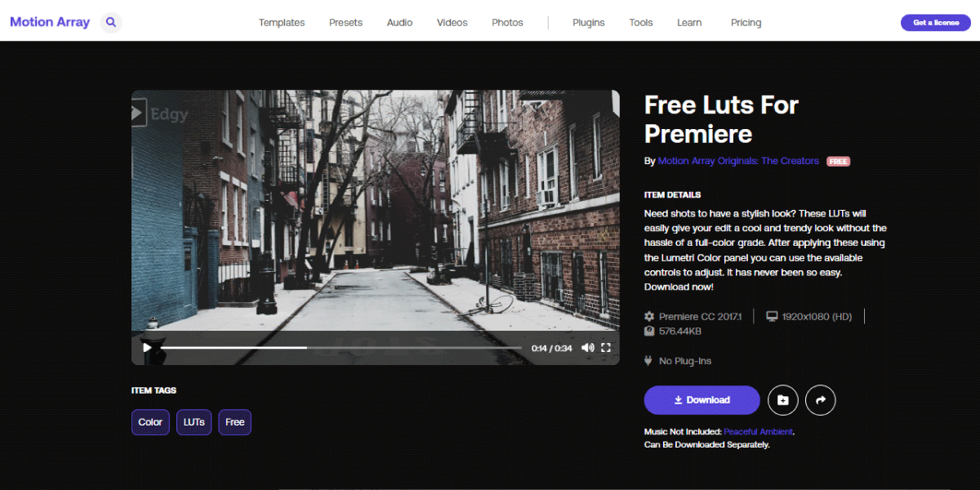Play the video preview
The height and width of the screenshot is (490, 980).
(x=148, y=347)
